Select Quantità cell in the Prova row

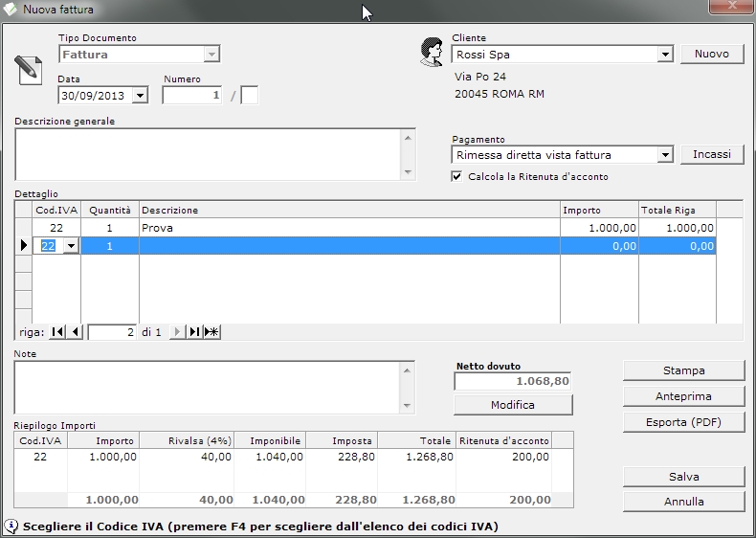click(x=110, y=228)
